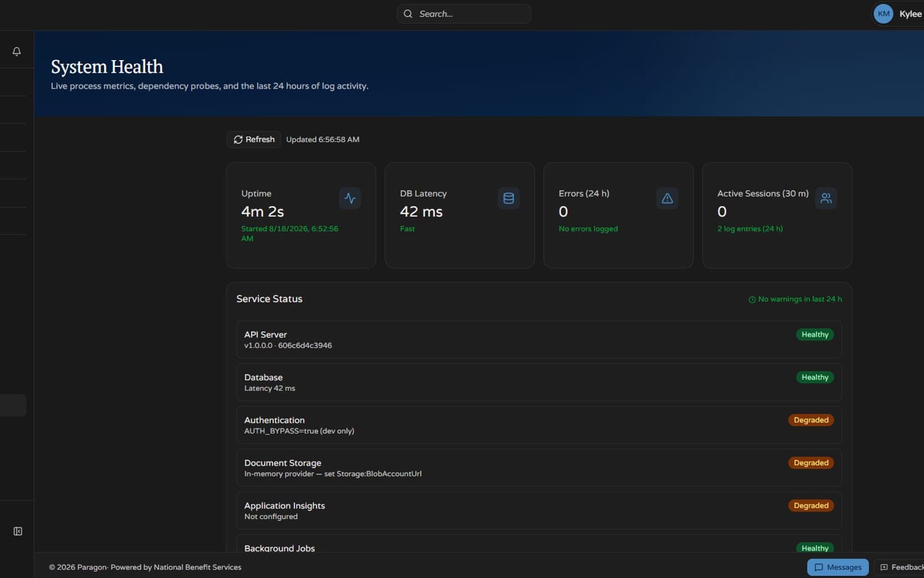
Task: Click the DB Latency database icon
Action: pos(509,198)
